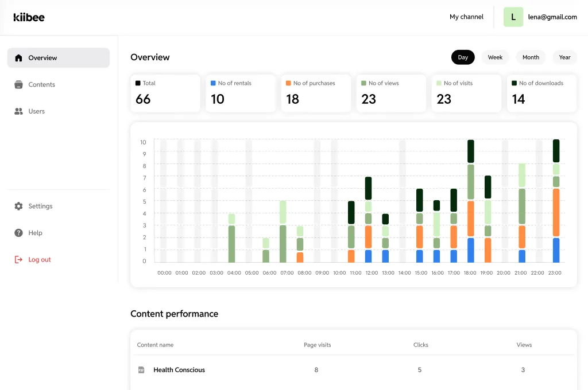Image resolution: width=588 pixels, height=390 pixels.
Task: Open the Contents sidebar item
Action: [x=59, y=85]
